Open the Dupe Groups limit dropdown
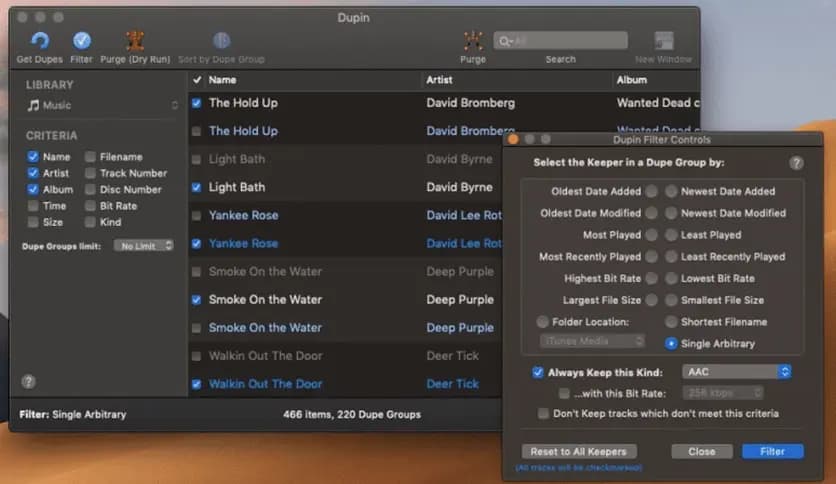 coord(143,246)
